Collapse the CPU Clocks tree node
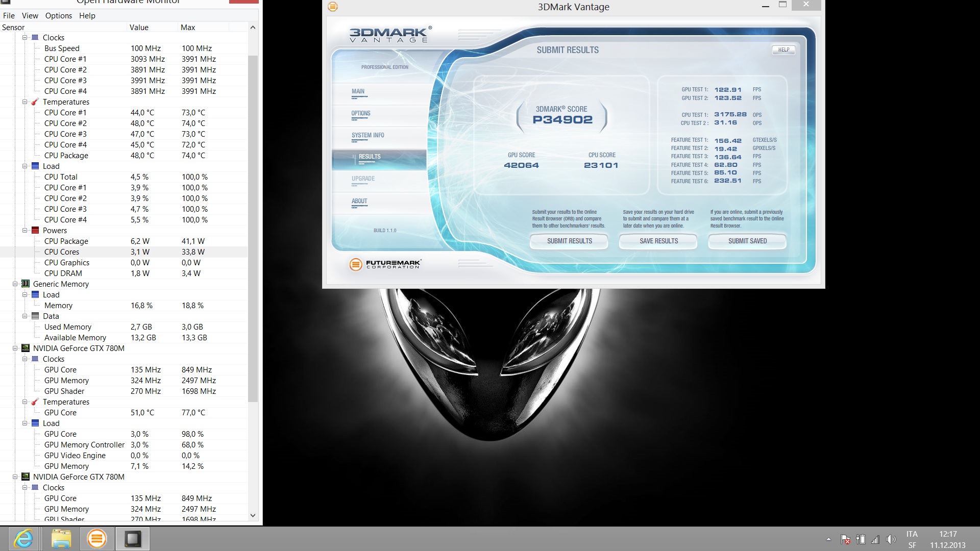The height and width of the screenshot is (551, 980). tap(24, 38)
